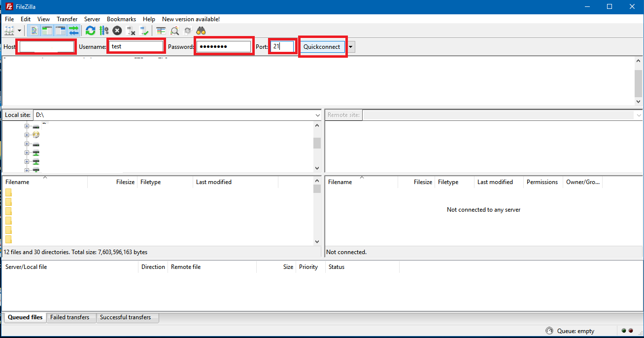This screenshot has height=338, width=644.
Task: Click the local file list scroll down arrow
Action: [x=317, y=242]
